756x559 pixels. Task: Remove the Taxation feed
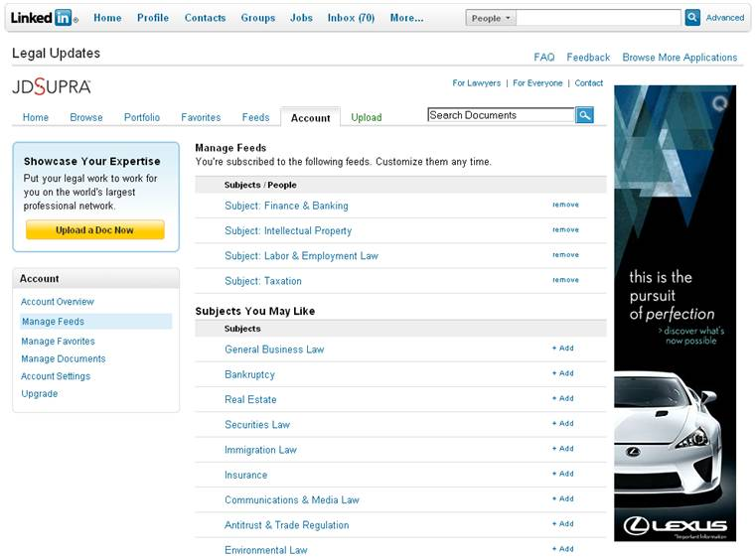(565, 280)
